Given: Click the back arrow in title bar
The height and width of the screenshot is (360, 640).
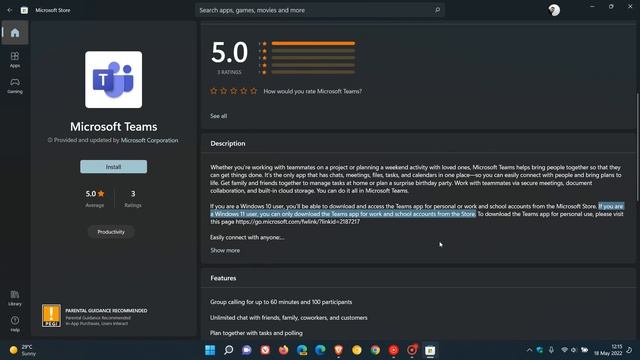Looking at the screenshot, I should tap(9, 10).
